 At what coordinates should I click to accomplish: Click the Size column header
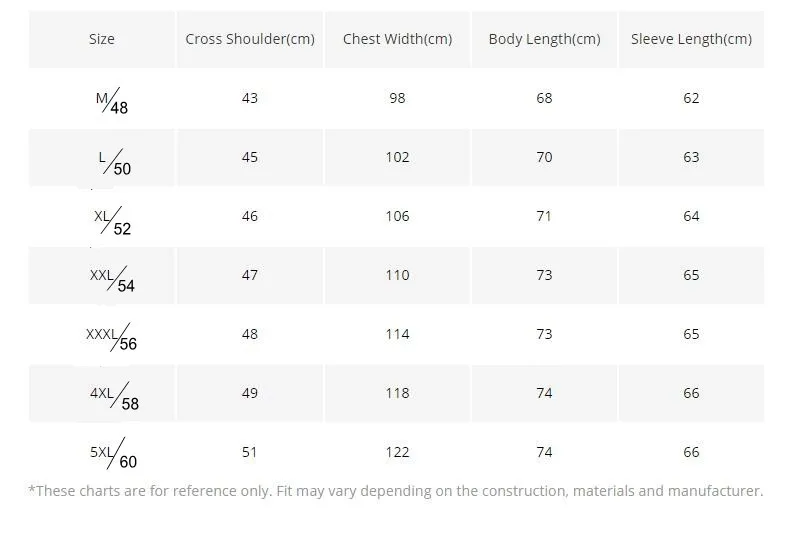point(102,39)
